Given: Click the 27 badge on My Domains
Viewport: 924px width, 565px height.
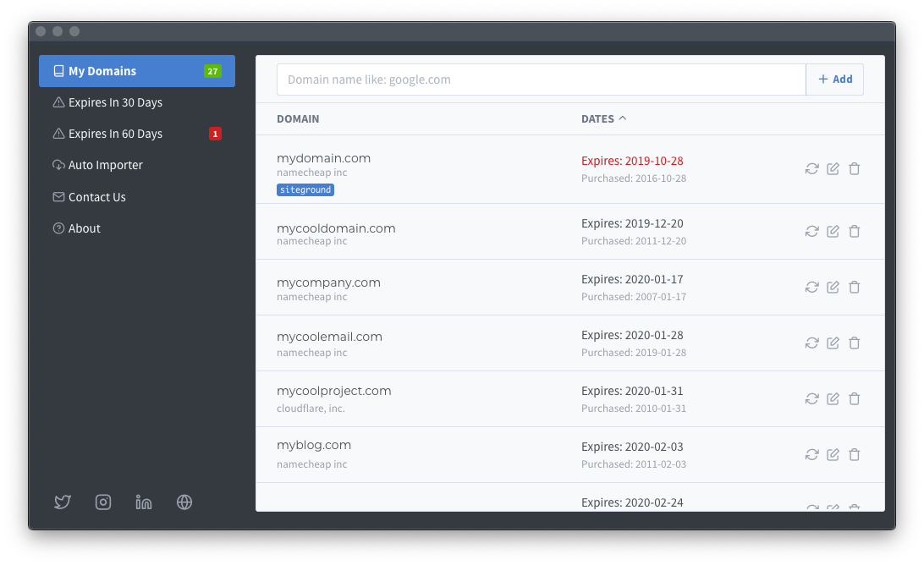Looking at the screenshot, I should coord(212,71).
